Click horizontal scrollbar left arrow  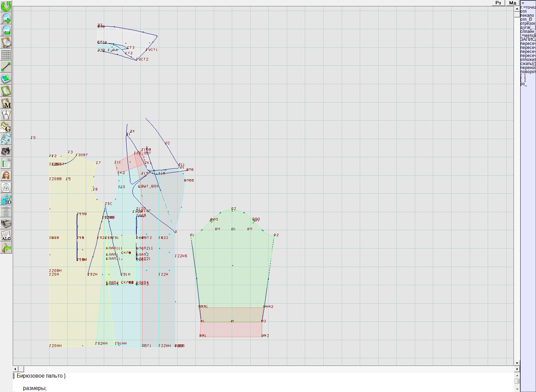(x=15, y=369)
